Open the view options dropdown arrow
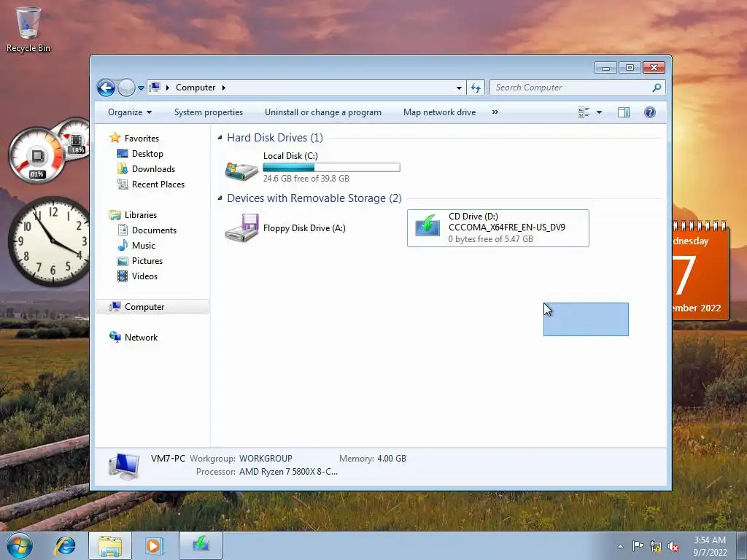Screen dimensions: 747x560 pos(600,112)
